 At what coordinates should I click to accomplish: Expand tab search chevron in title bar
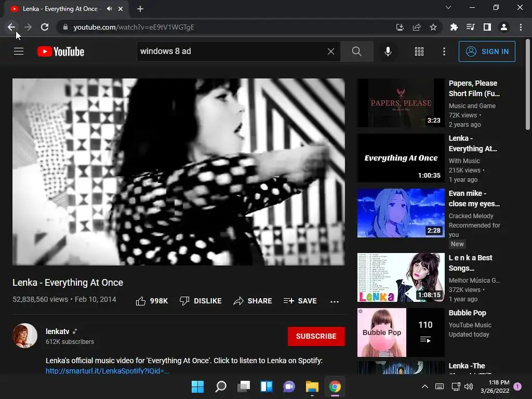click(448, 7)
